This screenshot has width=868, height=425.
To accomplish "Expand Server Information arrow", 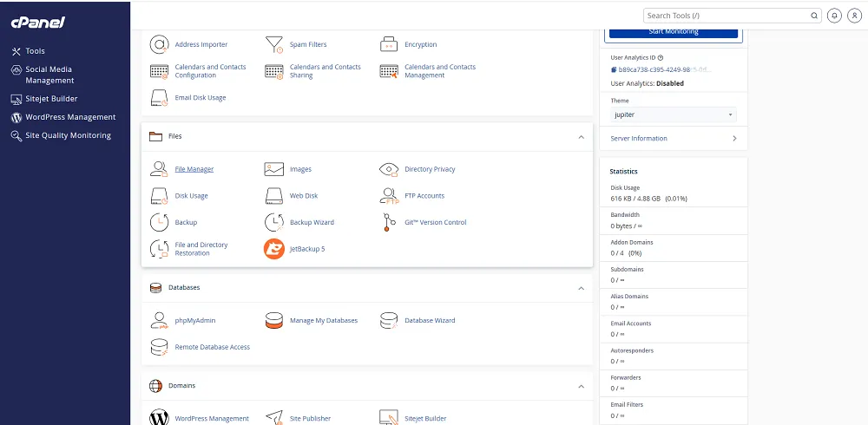I will [734, 139].
